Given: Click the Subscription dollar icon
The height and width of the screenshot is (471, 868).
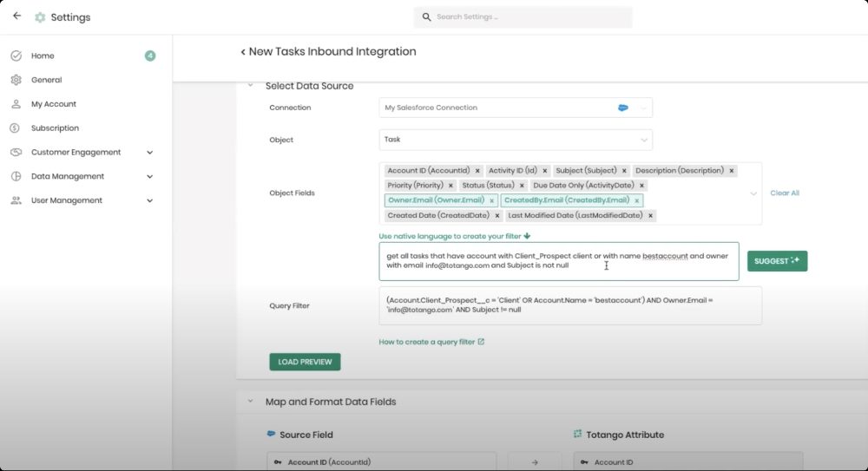Looking at the screenshot, I should point(15,128).
